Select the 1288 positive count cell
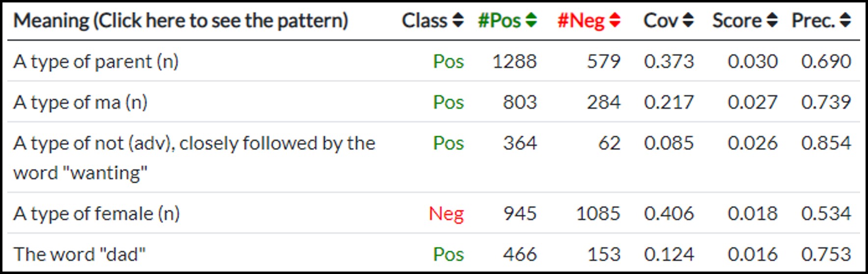Viewport: 868px width, 274px height. point(515,62)
